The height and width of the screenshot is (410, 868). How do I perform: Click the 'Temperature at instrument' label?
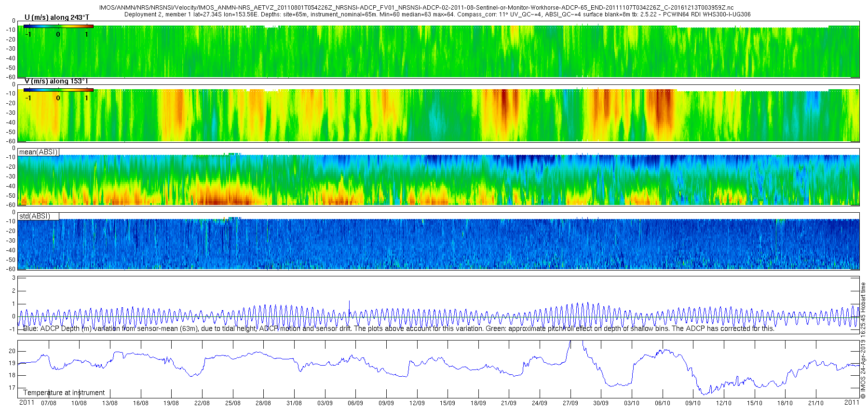coord(64,393)
